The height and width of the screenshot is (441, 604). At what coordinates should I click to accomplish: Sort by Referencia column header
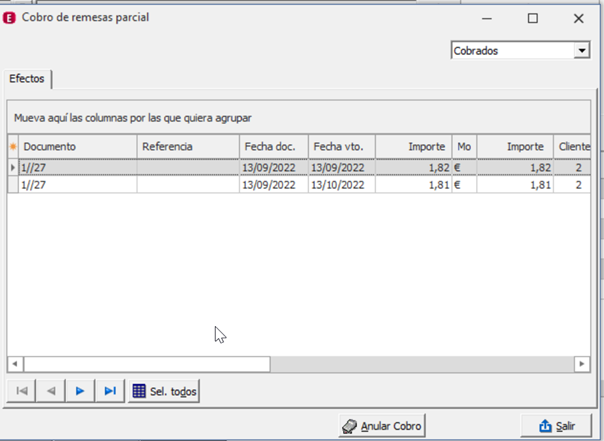(x=188, y=146)
